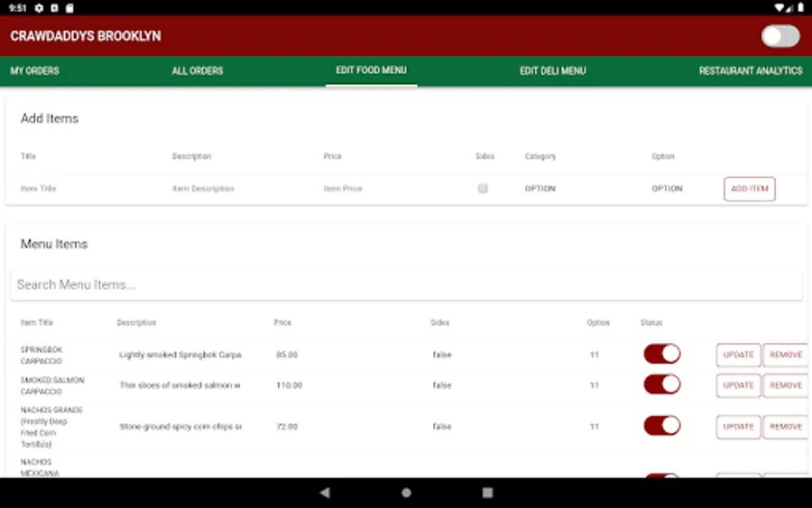The height and width of the screenshot is (508, 812).
Task: Tap the Android home circle icon
Action: click(x=407, y=493)
